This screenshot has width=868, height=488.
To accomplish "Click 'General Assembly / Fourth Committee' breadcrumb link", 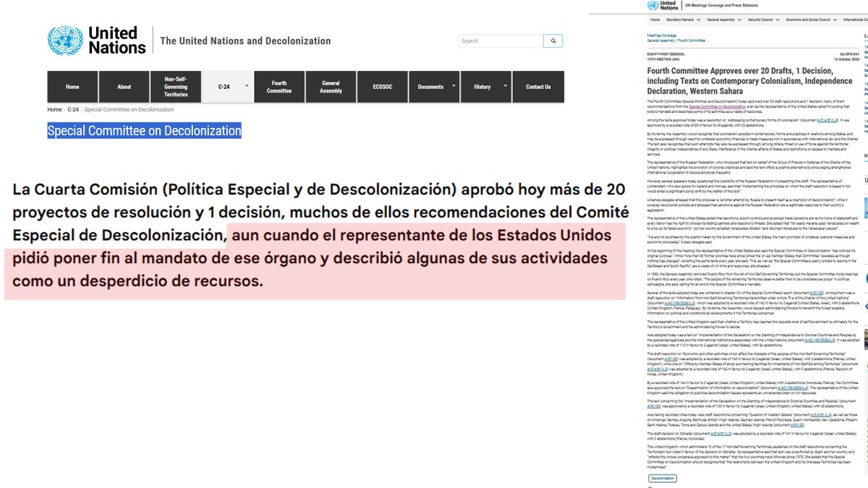I will [676, 41].
